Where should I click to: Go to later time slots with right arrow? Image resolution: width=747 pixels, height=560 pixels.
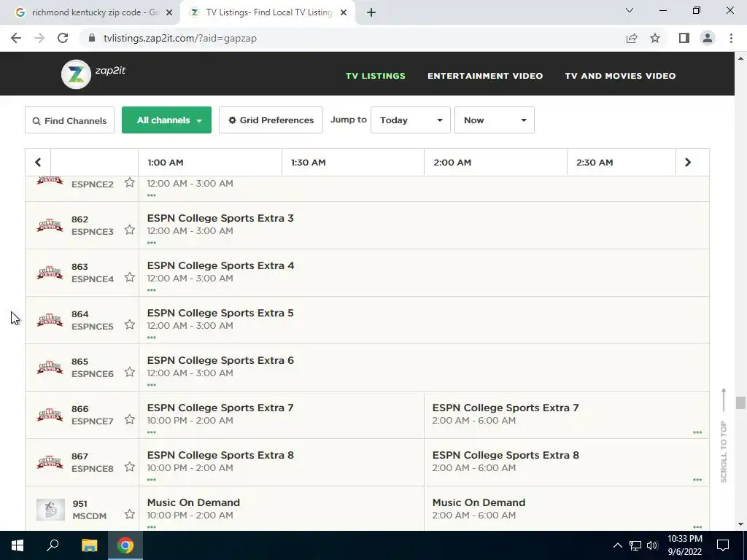[x=687, y=163]
